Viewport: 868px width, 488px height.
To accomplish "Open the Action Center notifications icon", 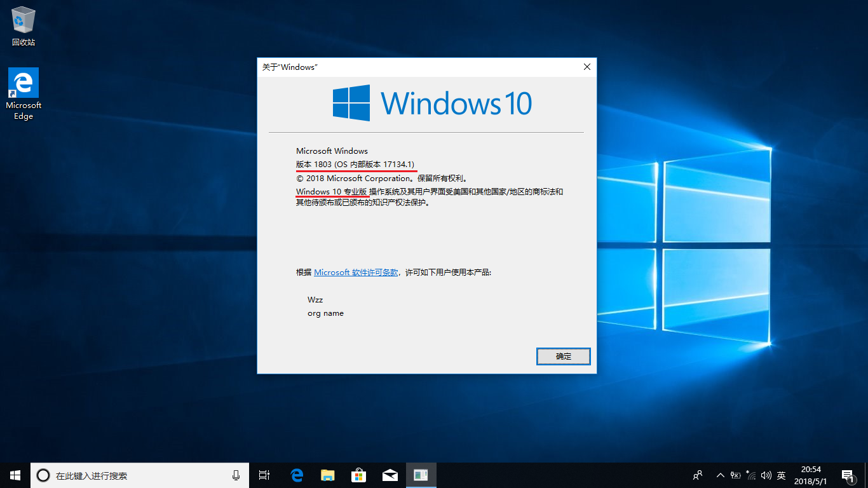I will (x=847, y=475).
